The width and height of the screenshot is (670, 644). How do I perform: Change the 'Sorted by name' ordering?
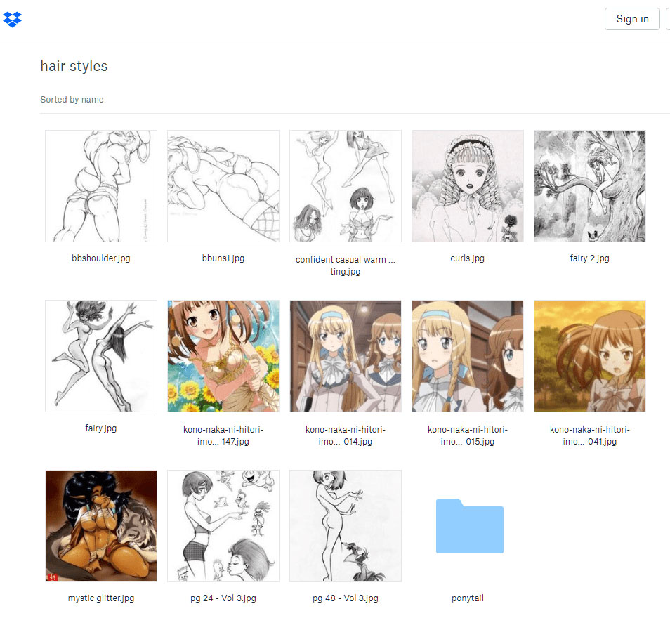tap(72, 100)
